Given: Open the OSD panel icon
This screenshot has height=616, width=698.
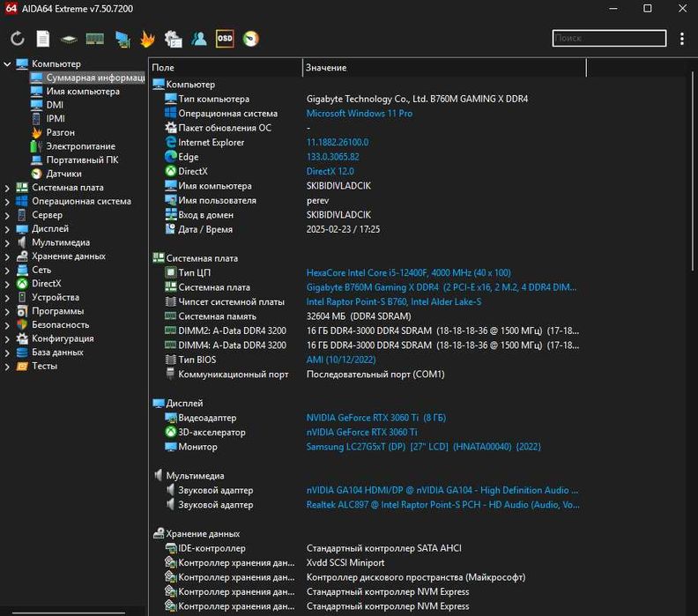Looking at the screenshot, I should click(x=225, y=39).
